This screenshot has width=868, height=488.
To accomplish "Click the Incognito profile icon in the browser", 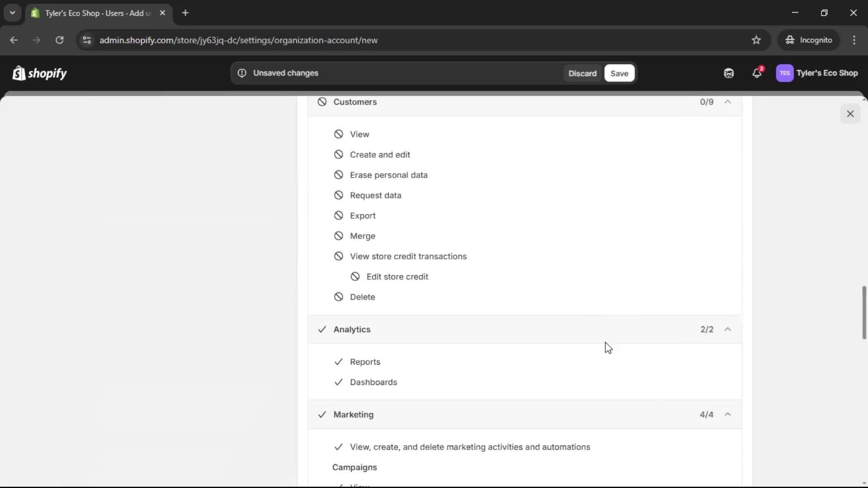I will (790, 40).
